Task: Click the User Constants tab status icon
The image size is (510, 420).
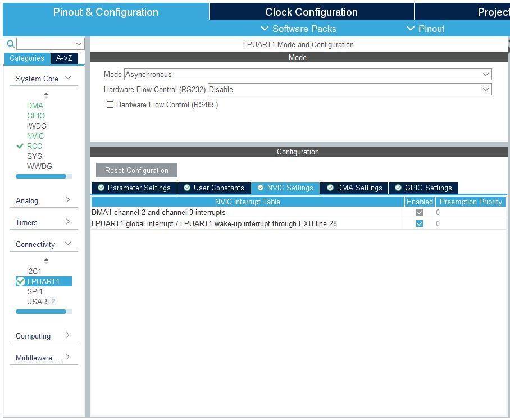Action: [x=187, y=188]
